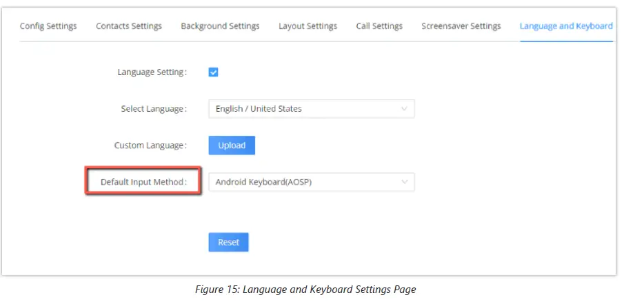Go to the Background Settings tab

coord(220,26)
